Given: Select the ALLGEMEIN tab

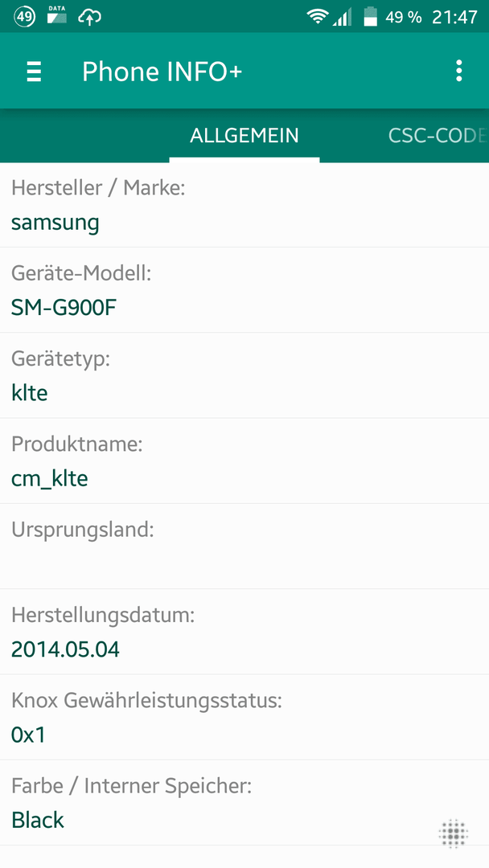Looking at the screenshot, I should click(x=244, y=136).
